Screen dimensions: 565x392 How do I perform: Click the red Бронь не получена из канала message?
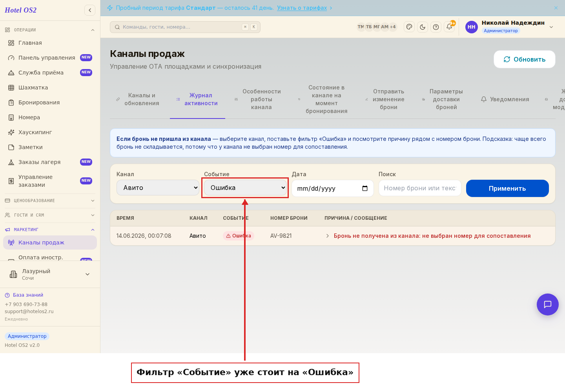click(x=432, y=236)
